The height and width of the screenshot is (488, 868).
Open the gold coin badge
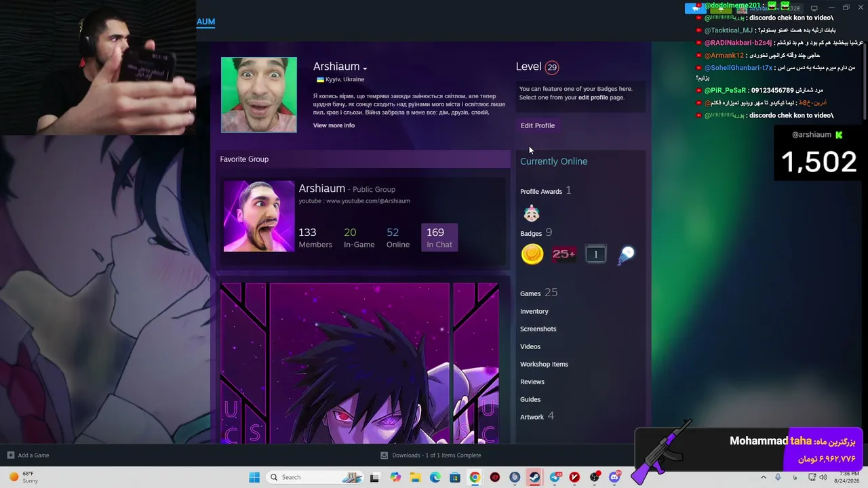coord(532,254)
